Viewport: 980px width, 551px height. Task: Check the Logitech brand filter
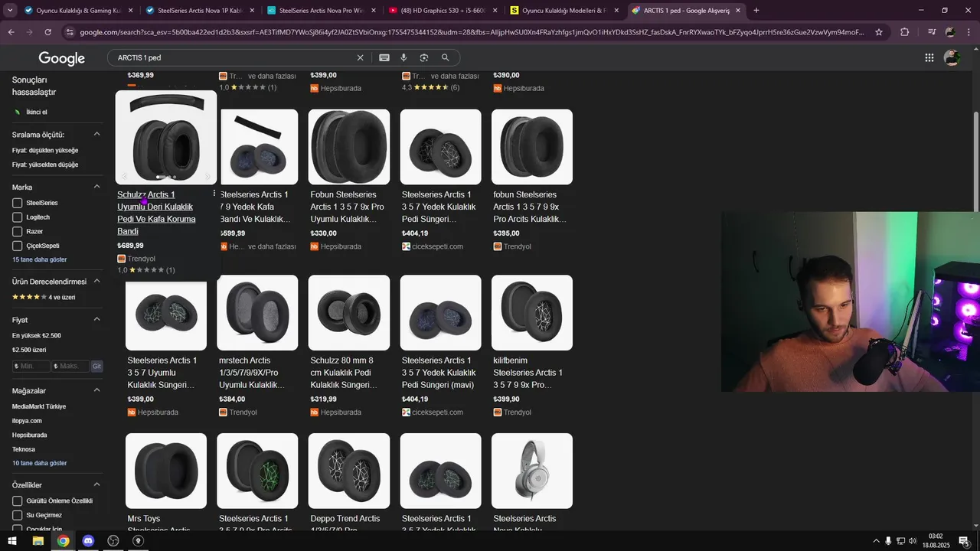click(x=17, y=217)
